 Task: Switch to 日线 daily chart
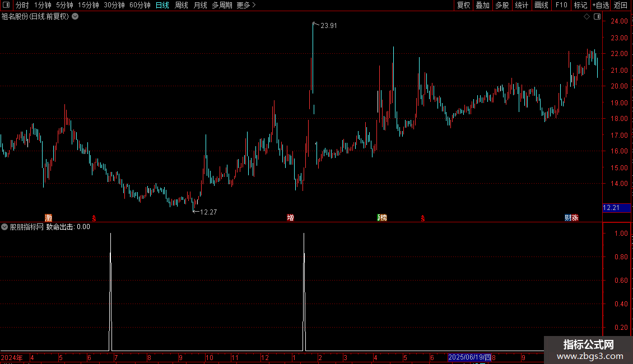(162, 5)
